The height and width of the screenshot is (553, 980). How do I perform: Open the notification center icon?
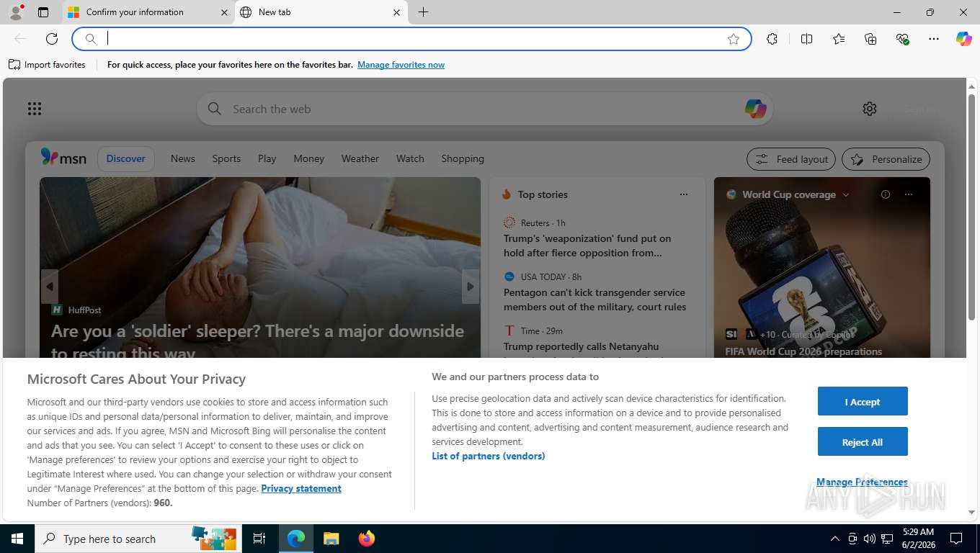coord(956,539)
